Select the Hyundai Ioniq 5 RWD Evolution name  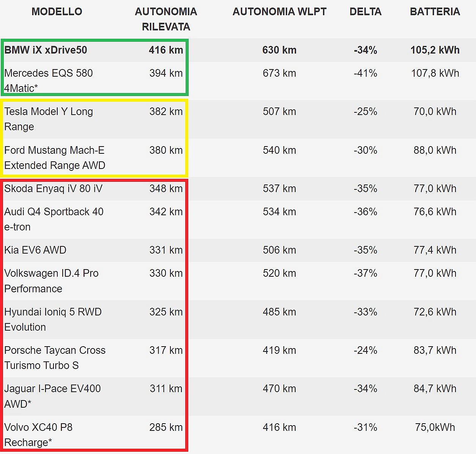[x=53, y=319]
